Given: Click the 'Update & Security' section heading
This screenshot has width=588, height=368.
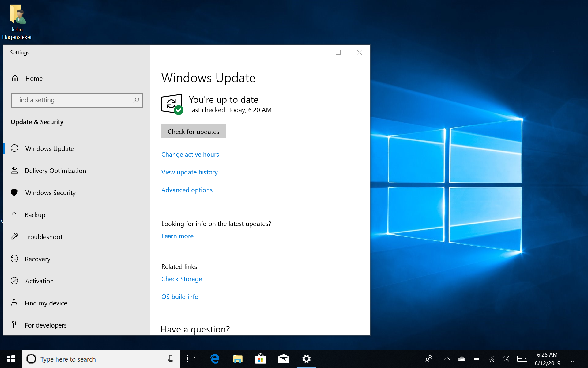Looking at the screenshot, I should 37,122.
